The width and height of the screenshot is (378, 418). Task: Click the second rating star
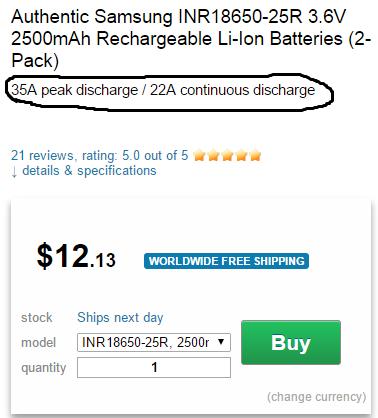pos(213,155)
